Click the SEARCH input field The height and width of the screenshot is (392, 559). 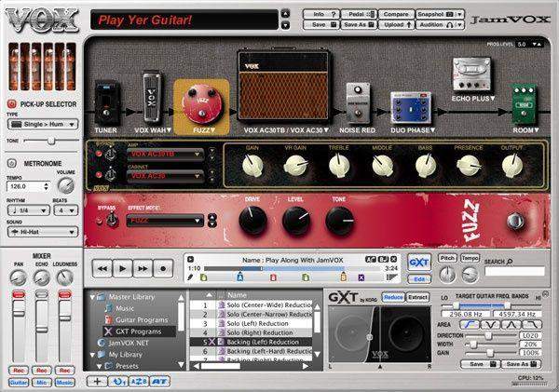(515, 271)
